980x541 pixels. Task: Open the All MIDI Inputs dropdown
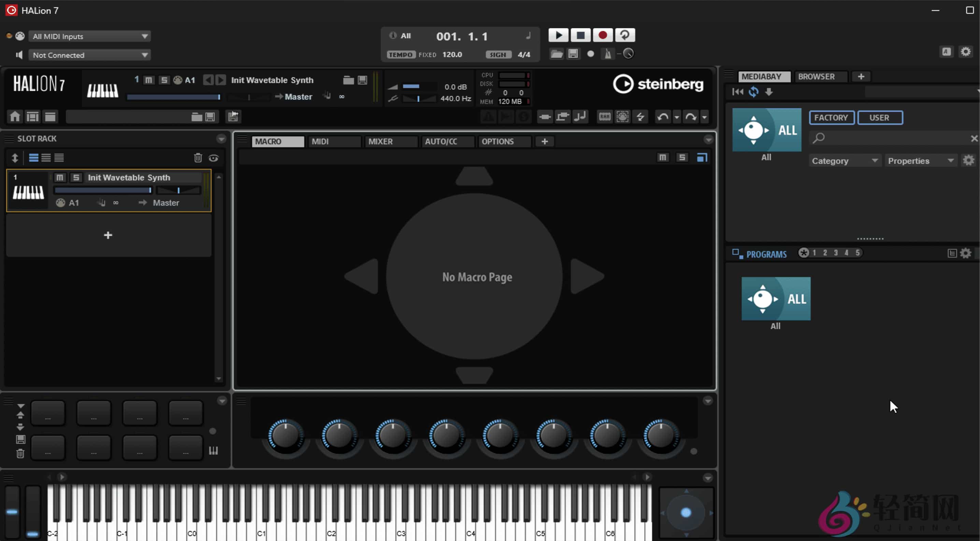pos(90,36)
